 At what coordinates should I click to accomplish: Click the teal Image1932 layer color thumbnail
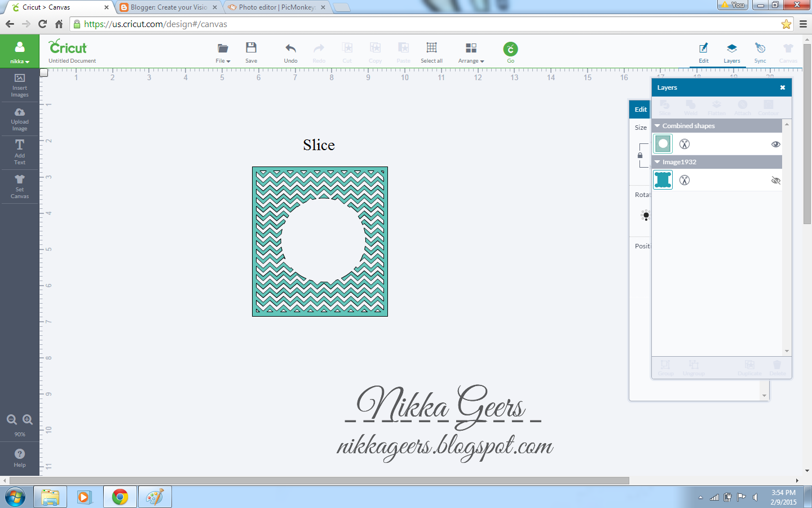click(x=663, y=180)
